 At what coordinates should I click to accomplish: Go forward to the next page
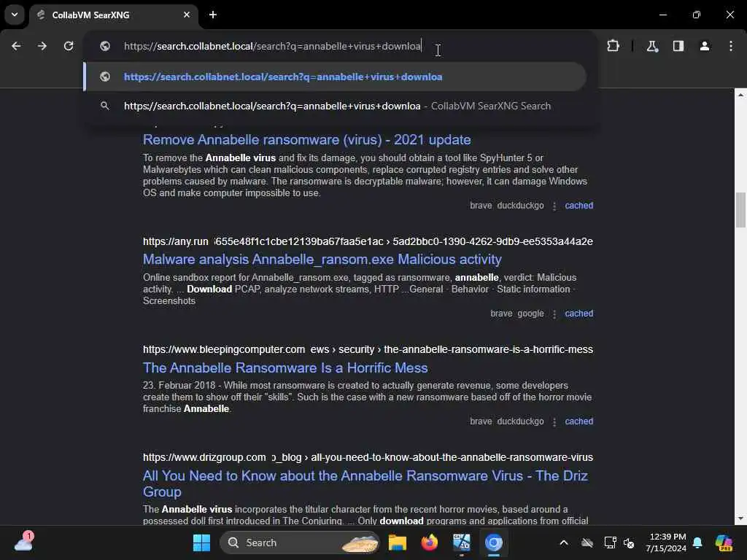pos(42,46)
